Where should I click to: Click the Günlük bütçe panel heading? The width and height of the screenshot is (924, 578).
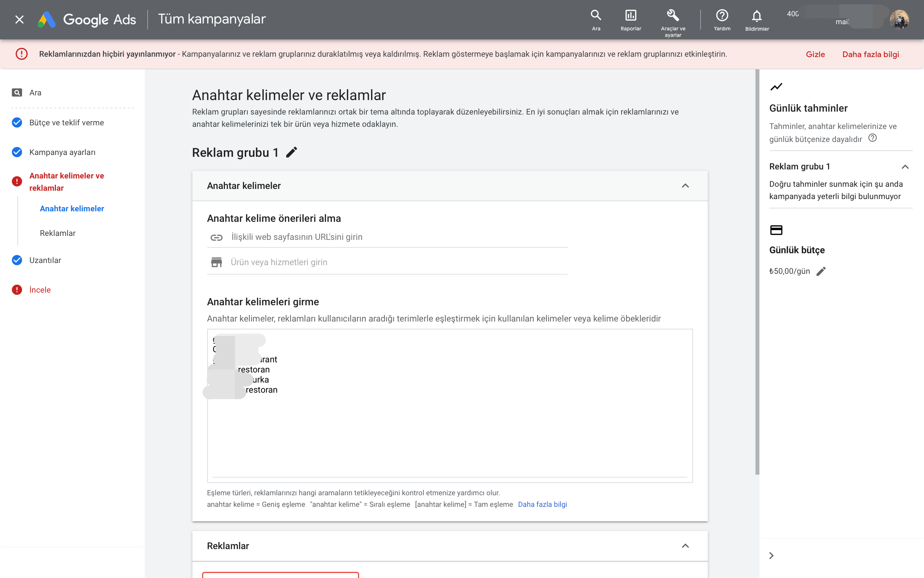click(797, 250)
